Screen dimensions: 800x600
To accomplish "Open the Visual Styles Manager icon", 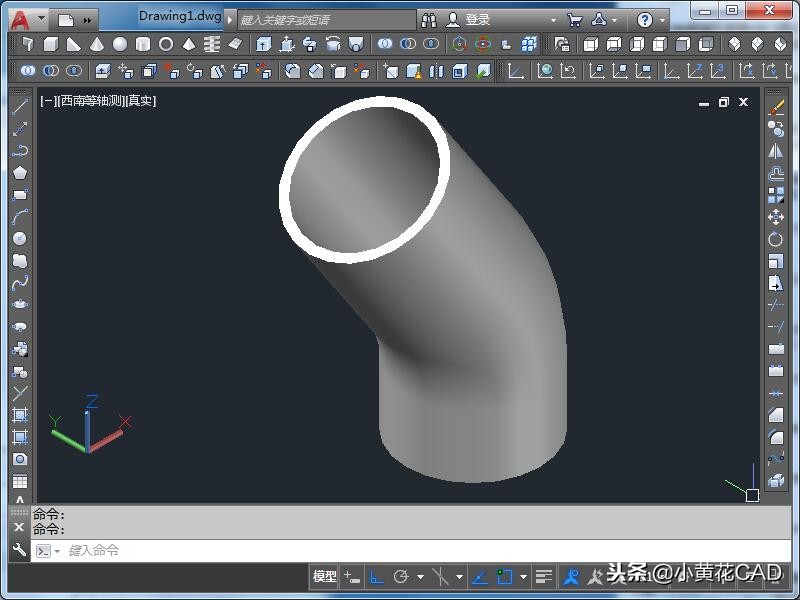I will pyautogui.click(x=562, y=45).
